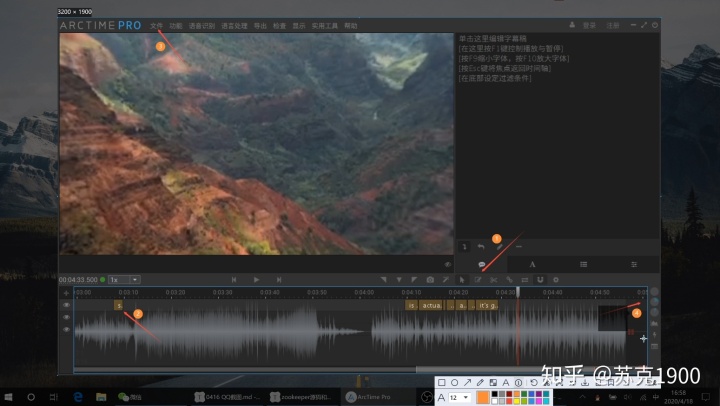The image size is (720, 406).
Task: Select the 's.' subtitle block near 0:03:10
Action: [x=118, y=305]
